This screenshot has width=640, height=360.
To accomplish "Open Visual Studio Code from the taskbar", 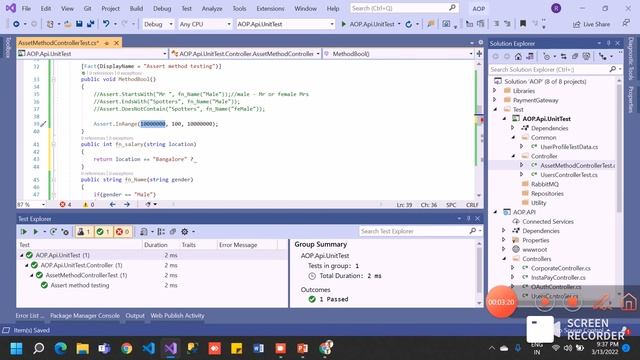I will point(149,348).
